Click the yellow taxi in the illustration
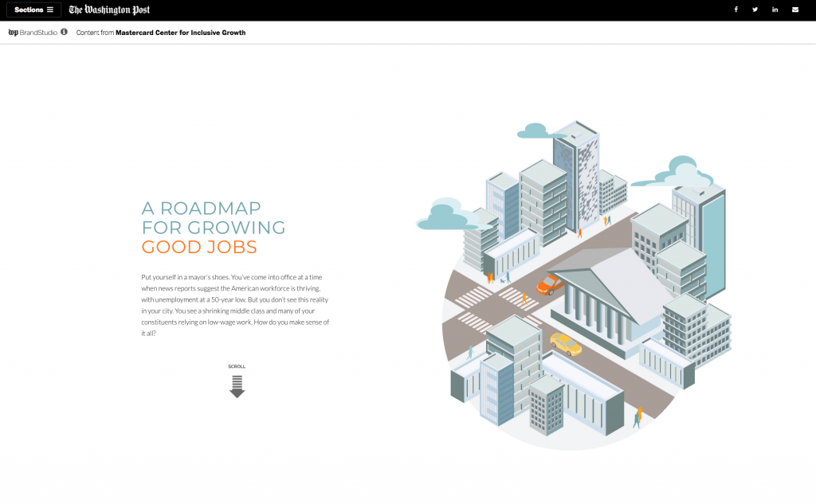 click(x=566, y=344)
